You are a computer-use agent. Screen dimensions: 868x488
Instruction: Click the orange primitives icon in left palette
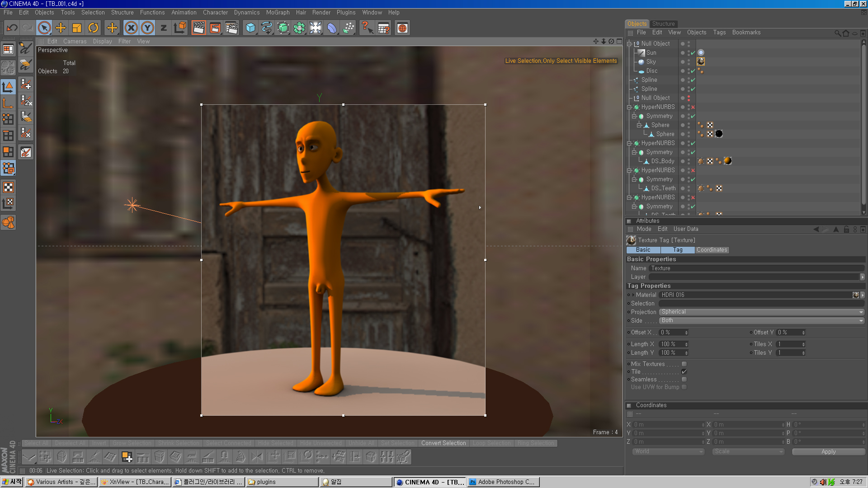pyautogui.click(x=8, y=222)
